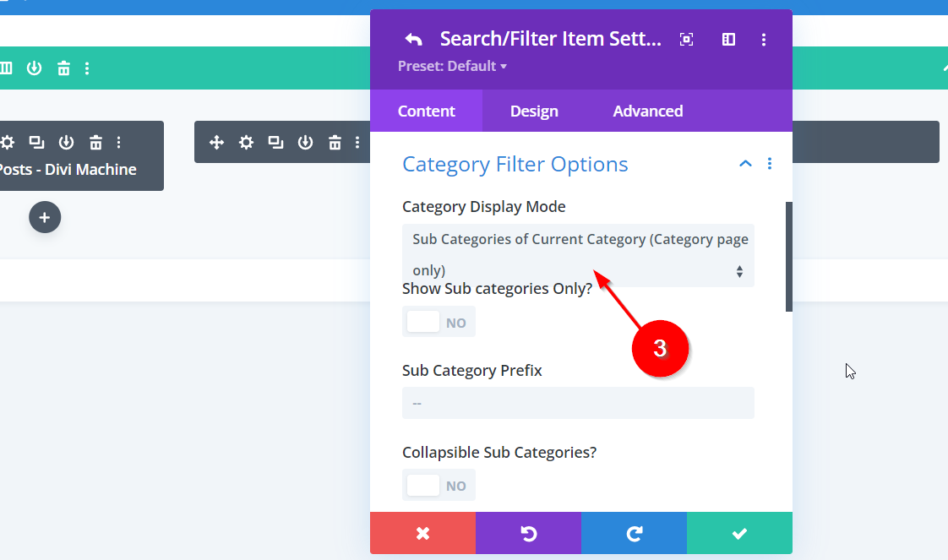Click the move icon on dark module bar

click(x=216, y=142)
